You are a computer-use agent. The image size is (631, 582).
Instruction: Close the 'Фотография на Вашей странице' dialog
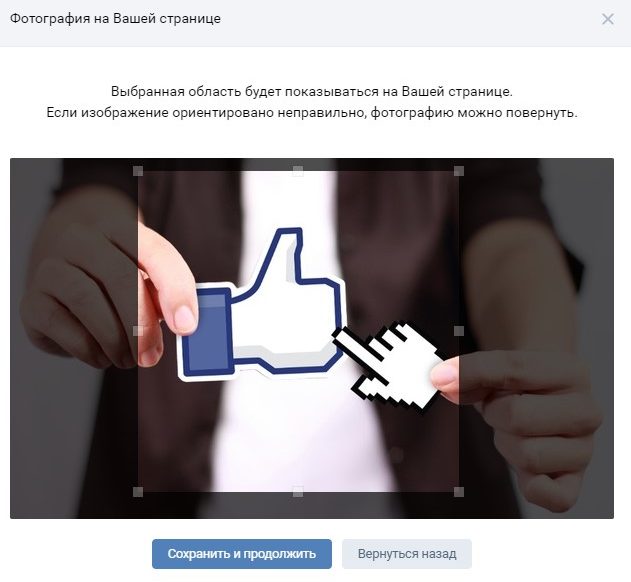(x=608, y=19)
